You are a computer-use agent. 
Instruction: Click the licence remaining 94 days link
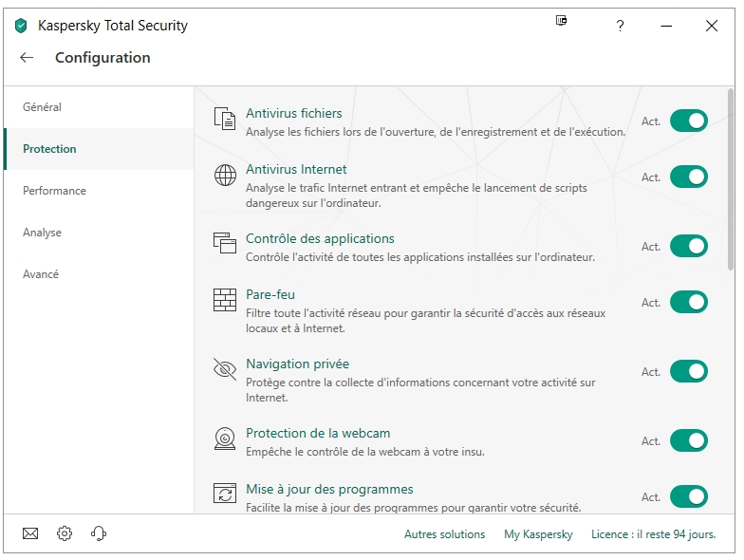pos(653,534)
